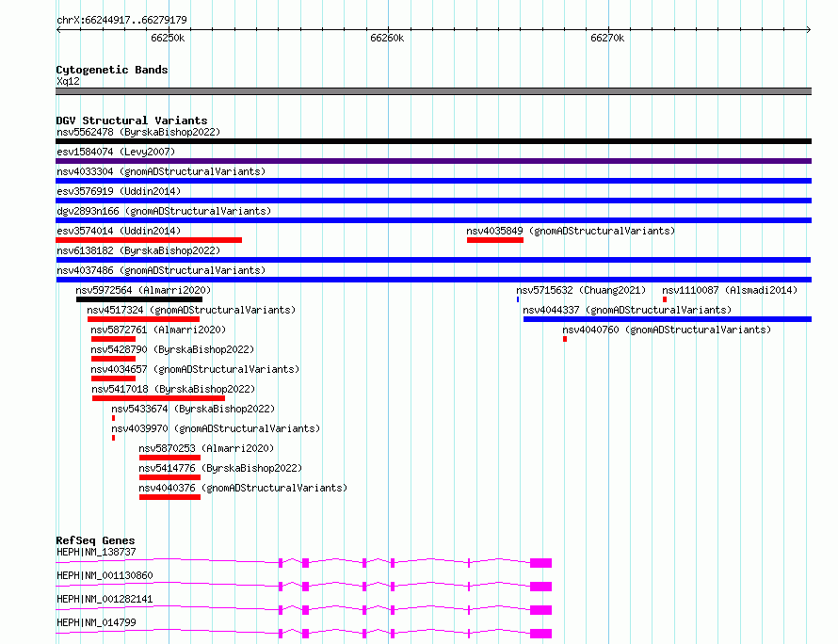Click the blue nsv6138182 variant bar
The image size is (838, 644).
point(433,260)
